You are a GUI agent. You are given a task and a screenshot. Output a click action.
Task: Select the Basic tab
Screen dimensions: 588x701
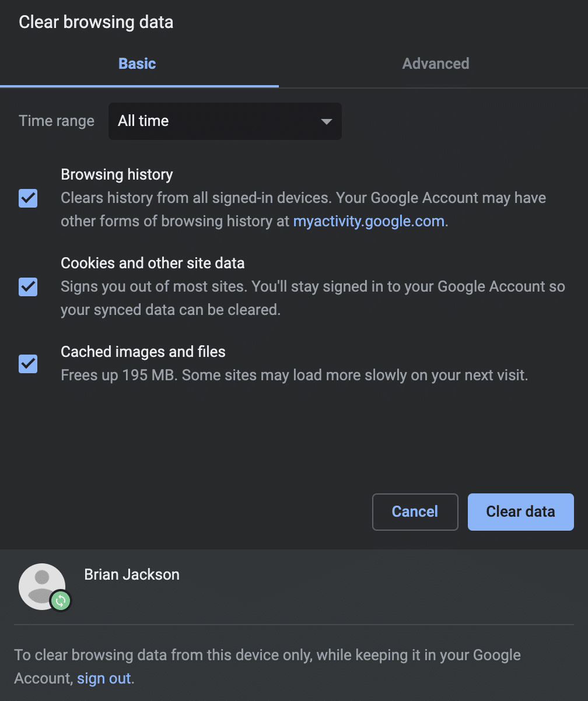pos(137,64)
